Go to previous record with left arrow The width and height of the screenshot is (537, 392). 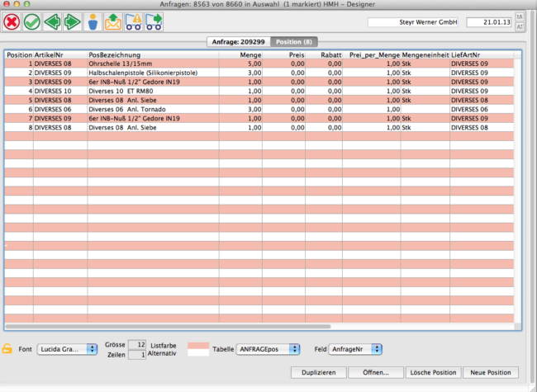(x=53, y=21)
